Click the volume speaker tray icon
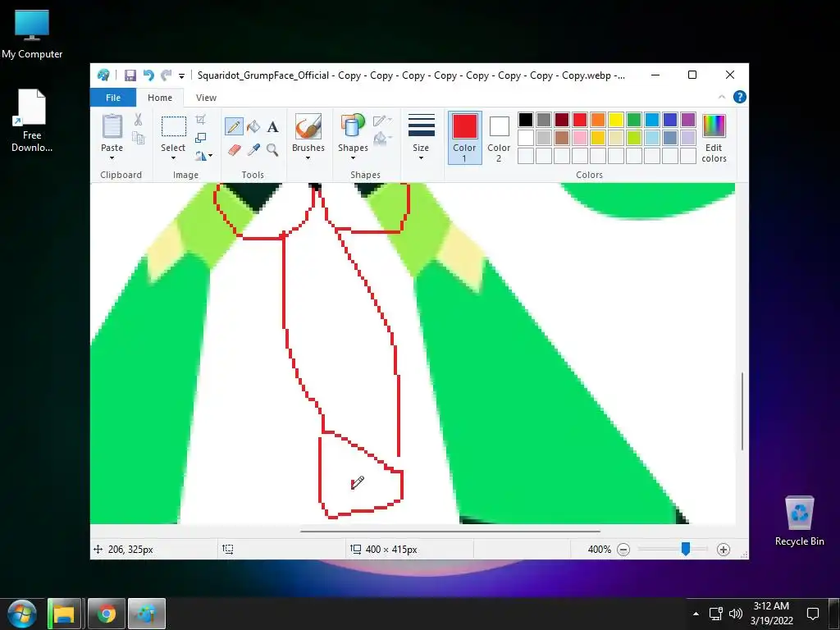 pos(735,614)
